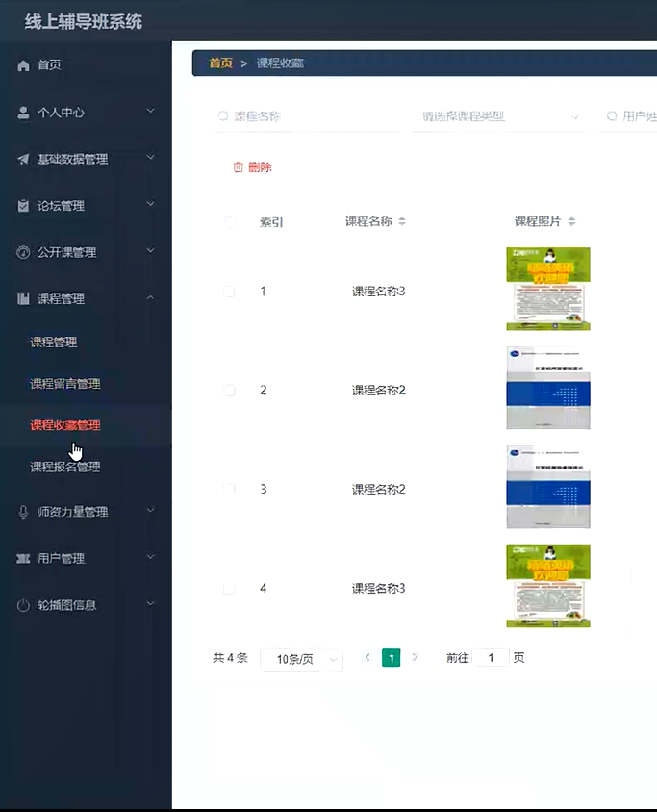
Task: Collapse the 课程管理 menu chevron
Action: point(150,297)
